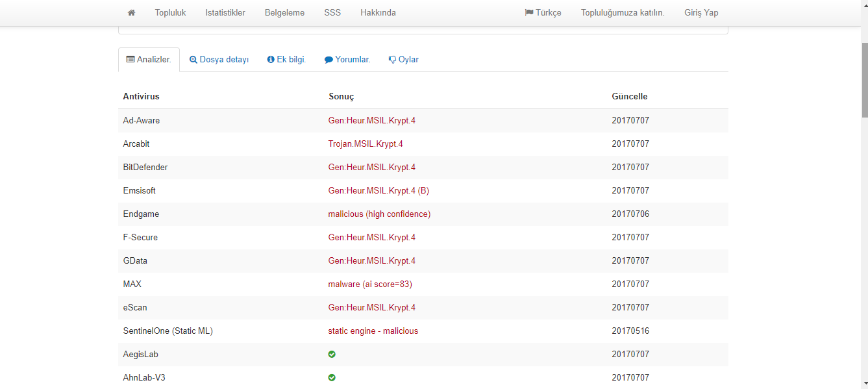Click SentinelOne update date 20170516

pos(630,331)
